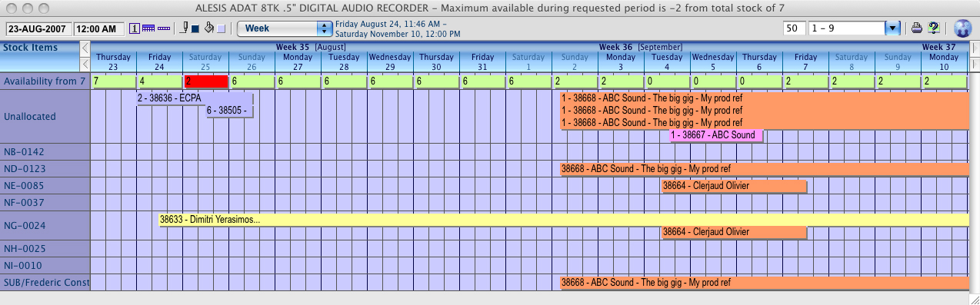The height and width of the screenshot is (305, 980).
Task: Open 38668 booking in SUB/Frederic Const row
Action: [765, 283]
